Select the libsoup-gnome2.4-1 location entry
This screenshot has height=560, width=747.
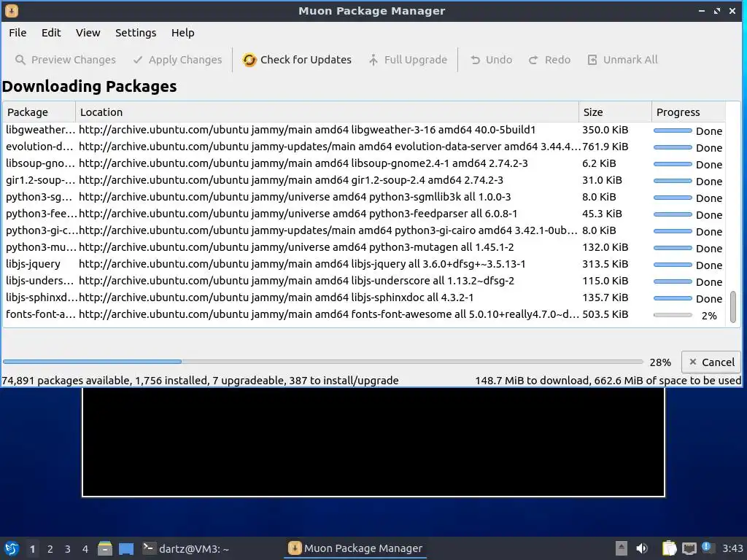point(303,163)
